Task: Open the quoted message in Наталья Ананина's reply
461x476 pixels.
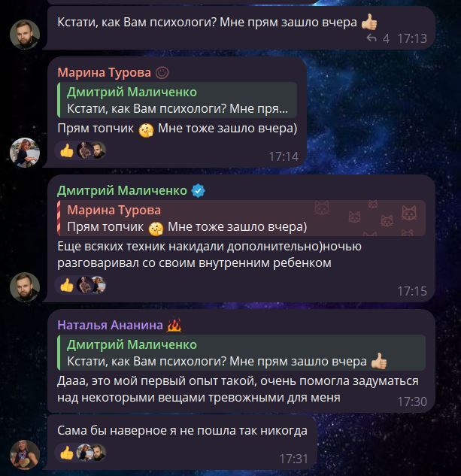Action: [241, 353]
